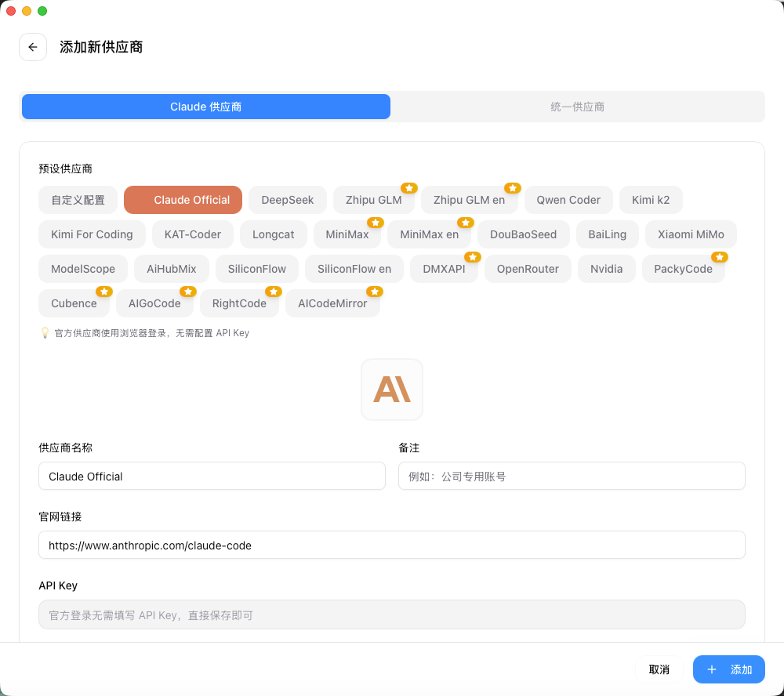Select the AiHubMix preset
The width and height of the screenshot is (784, 696).
pyautogui.click(x=172, y=269)
